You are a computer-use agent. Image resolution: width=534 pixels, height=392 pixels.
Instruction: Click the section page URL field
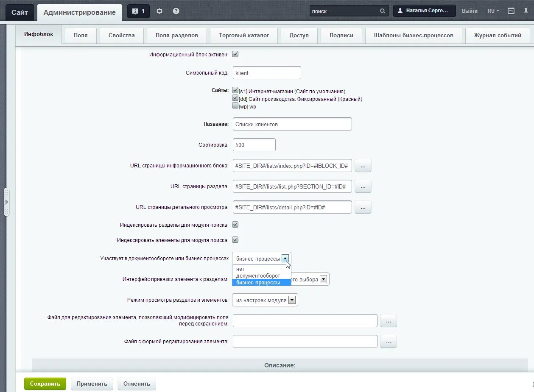[292, 186]
